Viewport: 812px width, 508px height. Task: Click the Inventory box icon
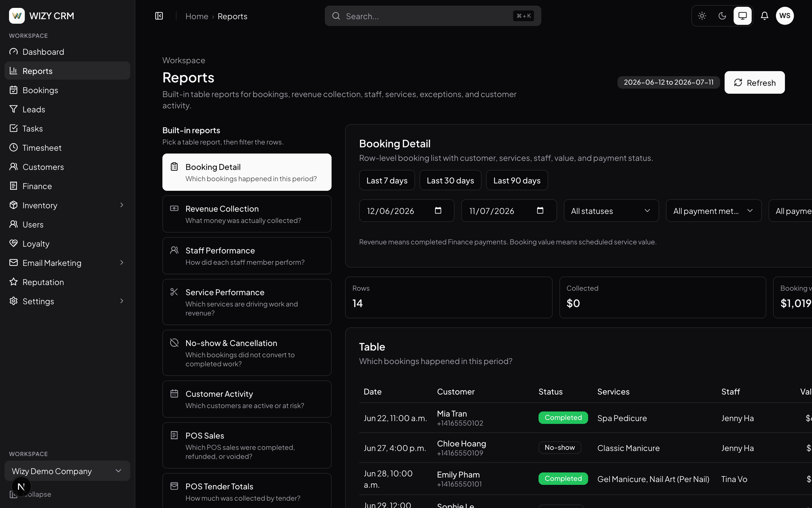coord(14,205)
